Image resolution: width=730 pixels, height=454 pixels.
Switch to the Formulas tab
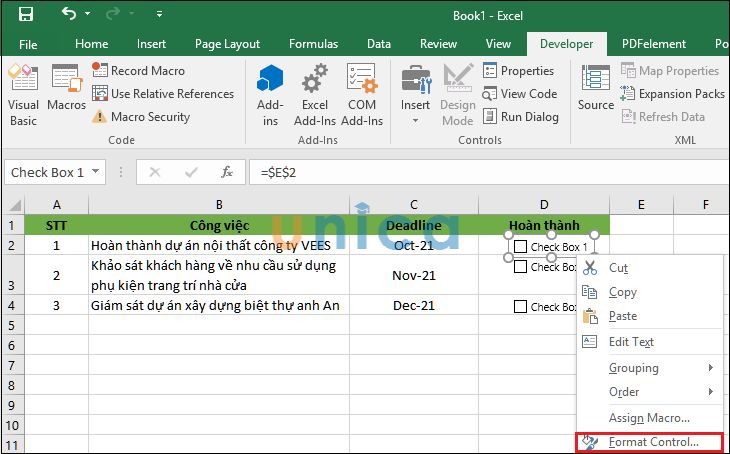click(313, 44)
